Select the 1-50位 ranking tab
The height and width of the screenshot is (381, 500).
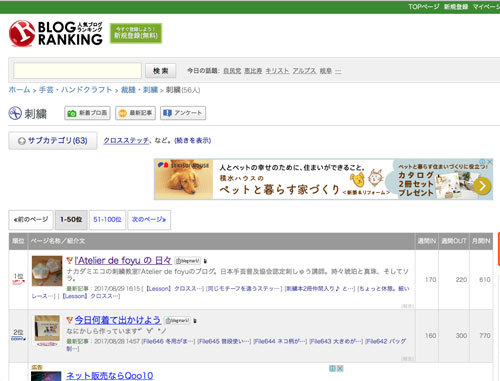[71, 220]
